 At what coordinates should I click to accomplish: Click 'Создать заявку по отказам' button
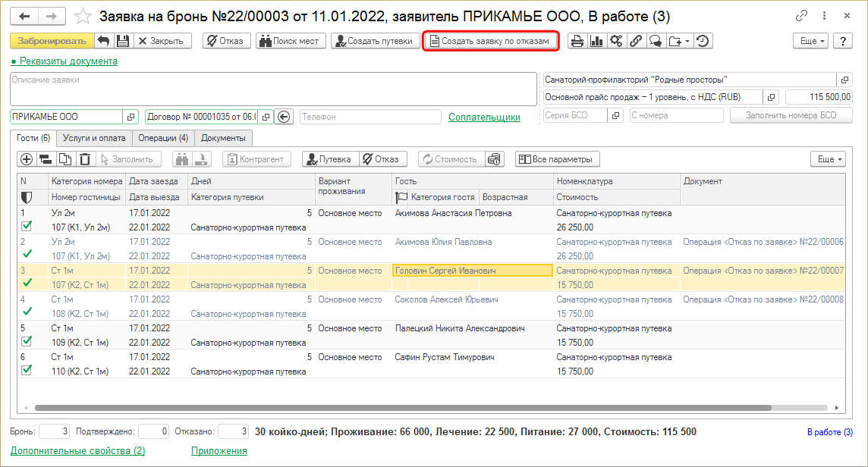(x=490, y=41)
